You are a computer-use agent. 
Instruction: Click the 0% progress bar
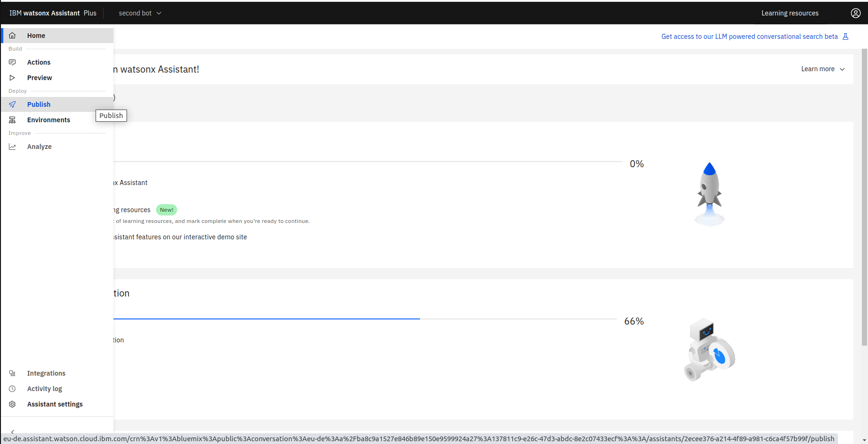pos(368,162)
